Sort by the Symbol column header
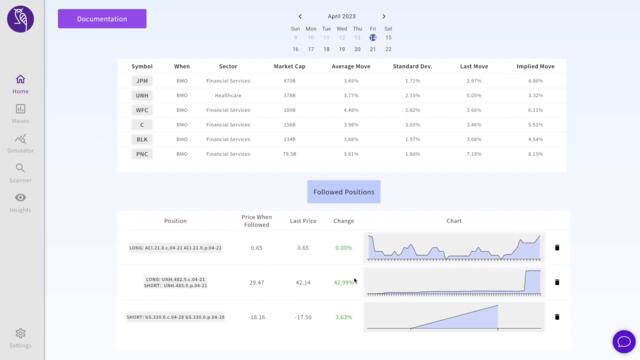Viewport: 640px width, 360px height. point(142,66)
